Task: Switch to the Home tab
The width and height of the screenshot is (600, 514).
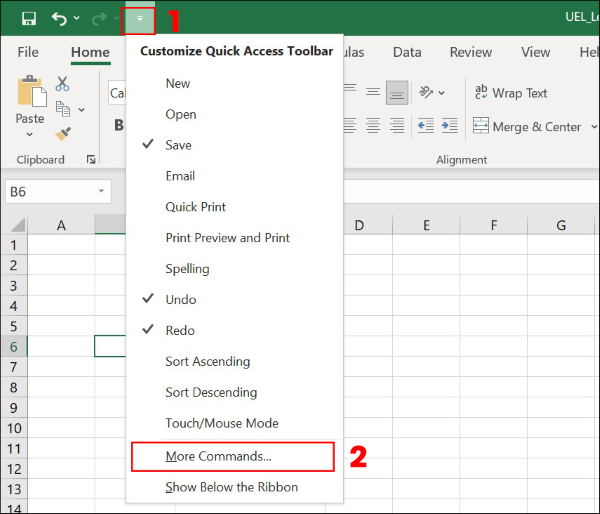Action: tap(90, 52)
